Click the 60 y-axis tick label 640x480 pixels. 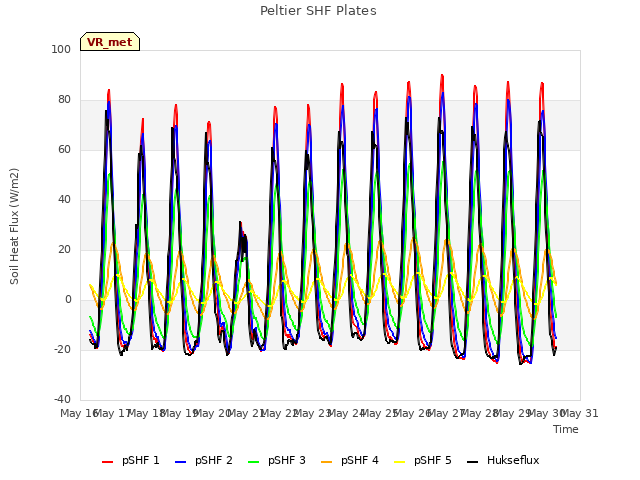pos(64,149)
